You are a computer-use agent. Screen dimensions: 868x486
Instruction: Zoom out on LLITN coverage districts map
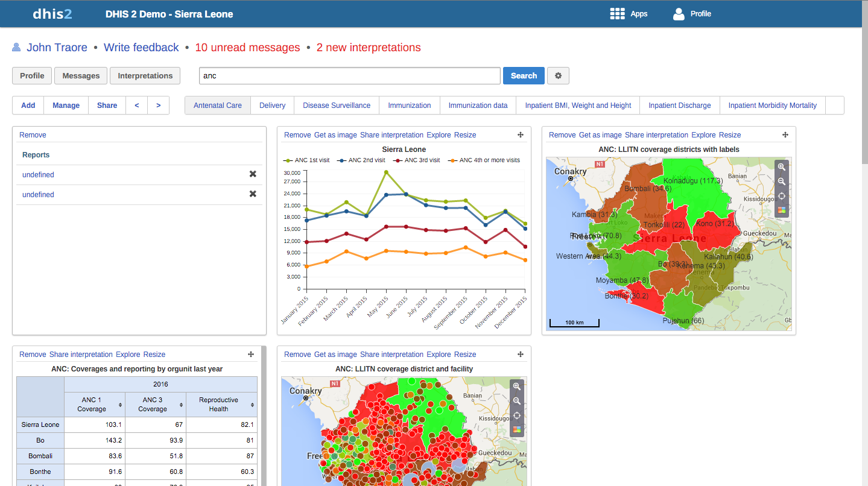[x=781, y=181]
